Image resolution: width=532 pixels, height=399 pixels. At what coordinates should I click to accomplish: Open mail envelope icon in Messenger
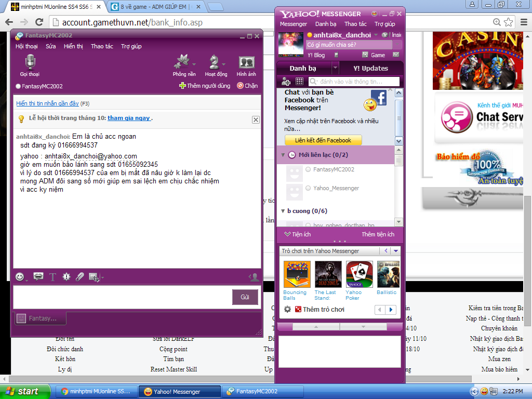click(x=396, y=55)
